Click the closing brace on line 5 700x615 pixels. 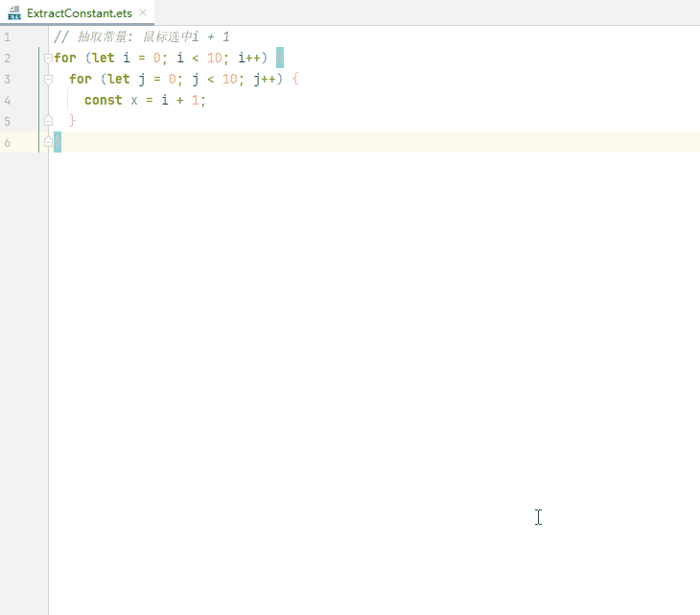pyautogui.click(x=73, y=122)
